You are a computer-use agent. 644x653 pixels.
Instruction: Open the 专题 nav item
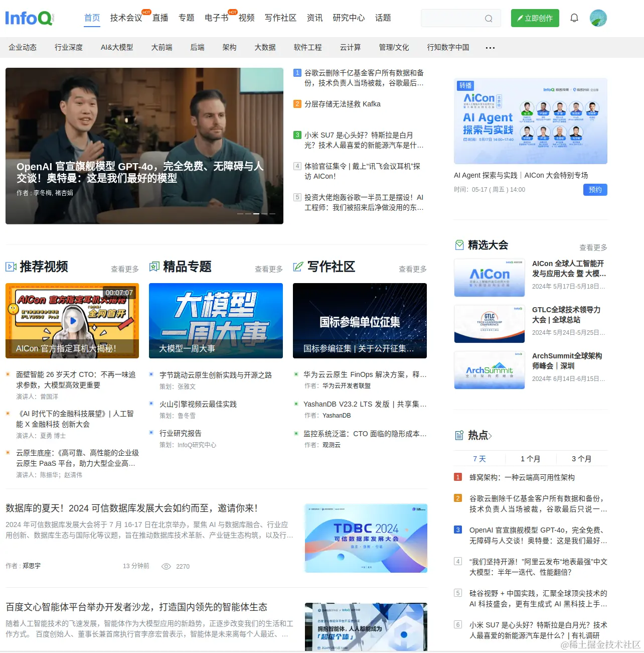187,18
